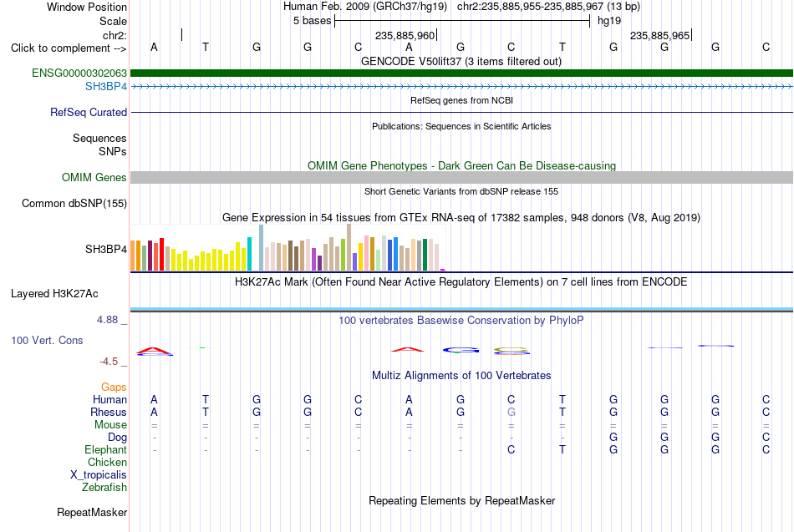Click the hg19 scale label
Image resolution: width=794 pixels, height=532 pixels.
click(609, 21)
